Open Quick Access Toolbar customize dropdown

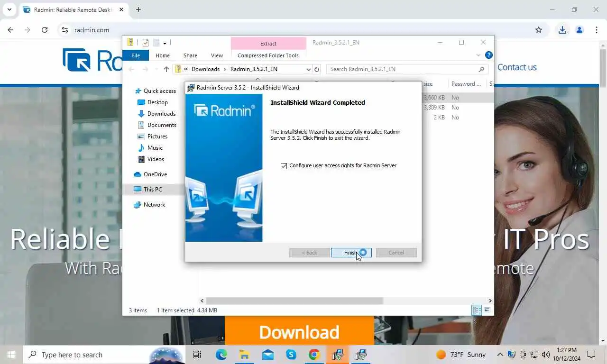coord(165,43)
